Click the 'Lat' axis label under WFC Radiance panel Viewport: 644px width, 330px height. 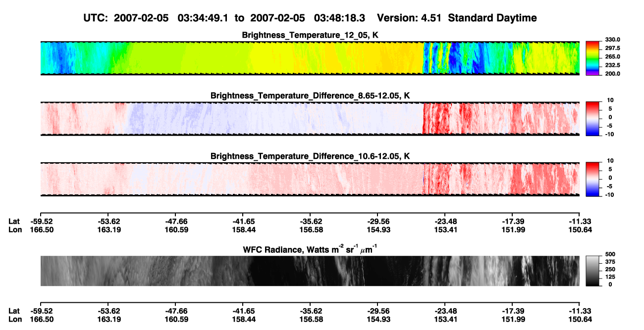click(14, 311)
